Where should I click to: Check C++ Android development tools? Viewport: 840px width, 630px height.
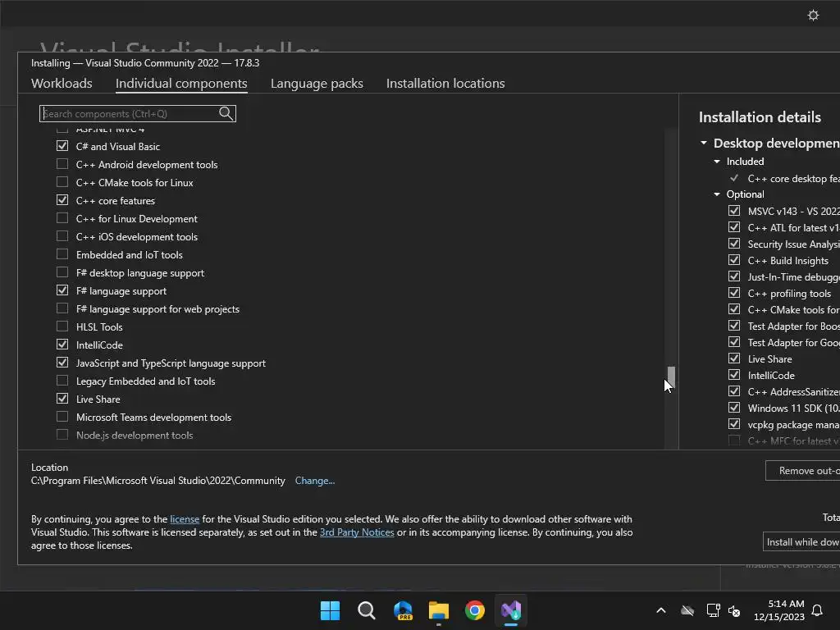point(62,164)
